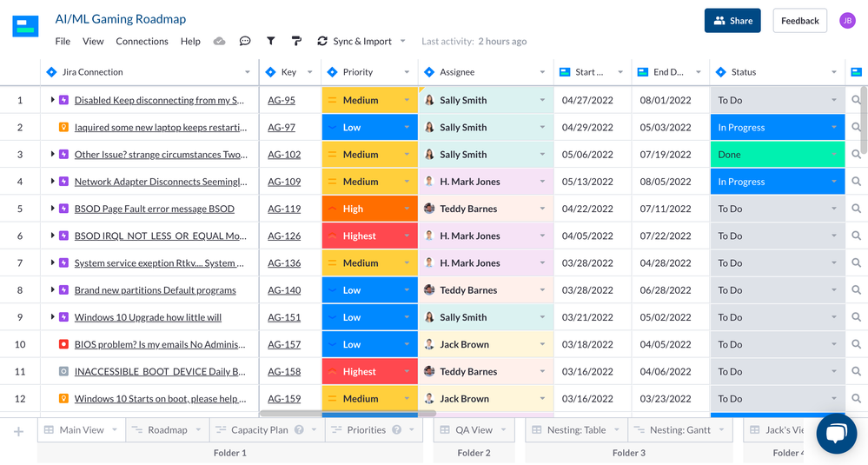Click magnifier icon in row 1
The width and height of the screenshot is (868, 465).
point(856,100)
